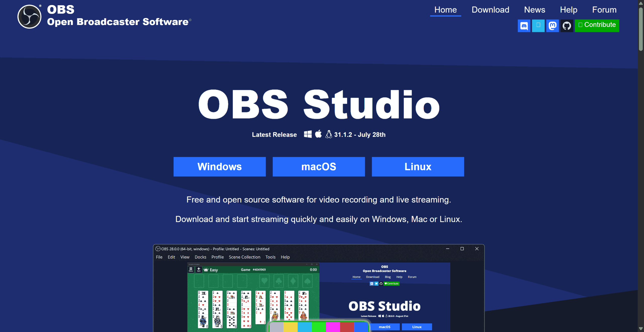The width and height of the screenshot is (644, 332).
Task: Choose the macOS download button
Action: tap(319, 167)
